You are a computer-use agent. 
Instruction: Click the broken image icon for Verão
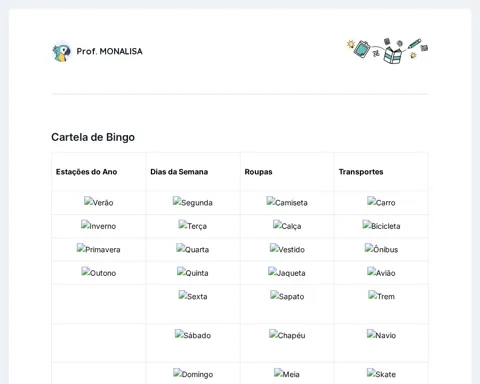[x=88, y=201]
